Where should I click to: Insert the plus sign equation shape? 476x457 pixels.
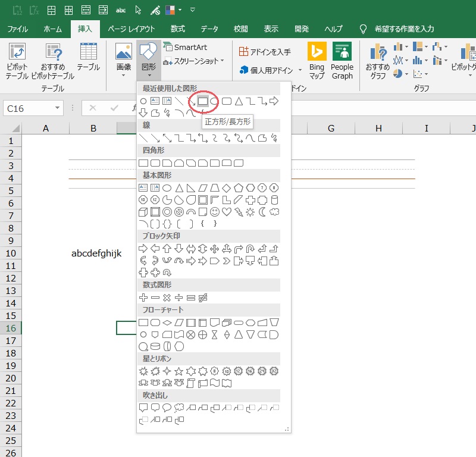click(143, 298)
